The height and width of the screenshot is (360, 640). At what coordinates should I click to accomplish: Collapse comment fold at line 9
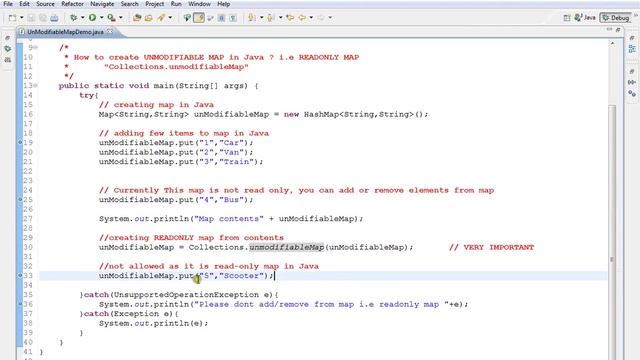pyautogui.click(x=36, y=48)
